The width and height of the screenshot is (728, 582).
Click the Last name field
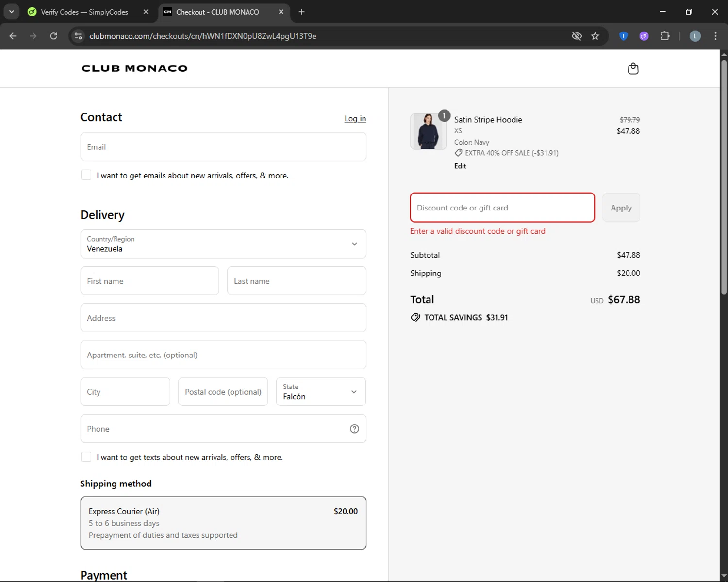(x=297, y=281)
